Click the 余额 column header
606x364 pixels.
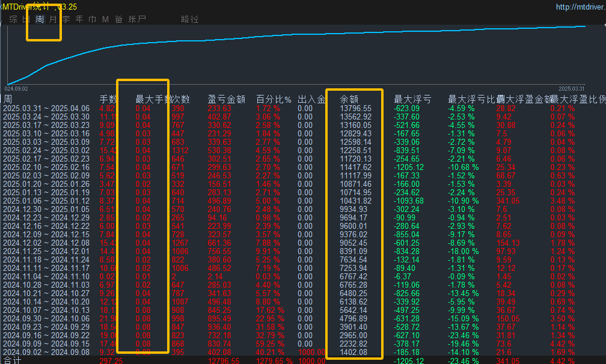[x=349, y=99]
